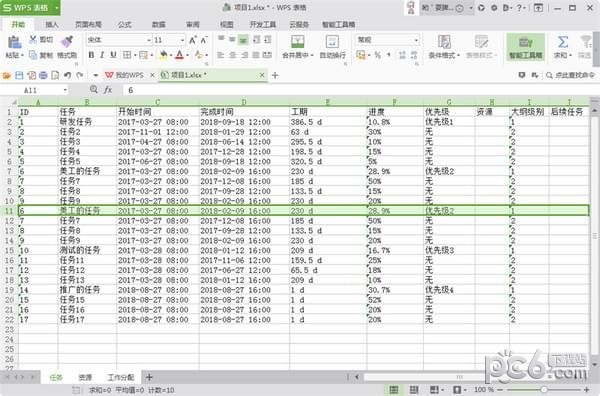Screen dimensions: 600x396
Task: Select row header 15
Action: 9,250
